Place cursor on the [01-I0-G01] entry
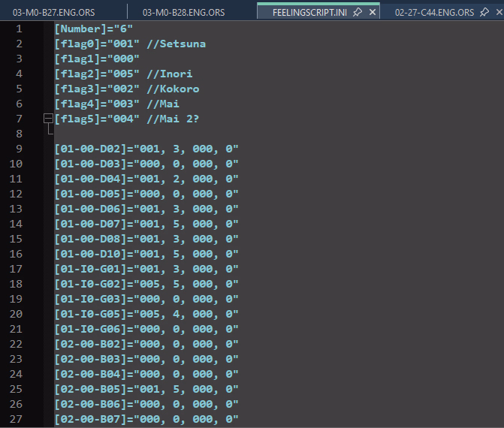This screenshot has width=504, height=428. (x=146, y=269)
